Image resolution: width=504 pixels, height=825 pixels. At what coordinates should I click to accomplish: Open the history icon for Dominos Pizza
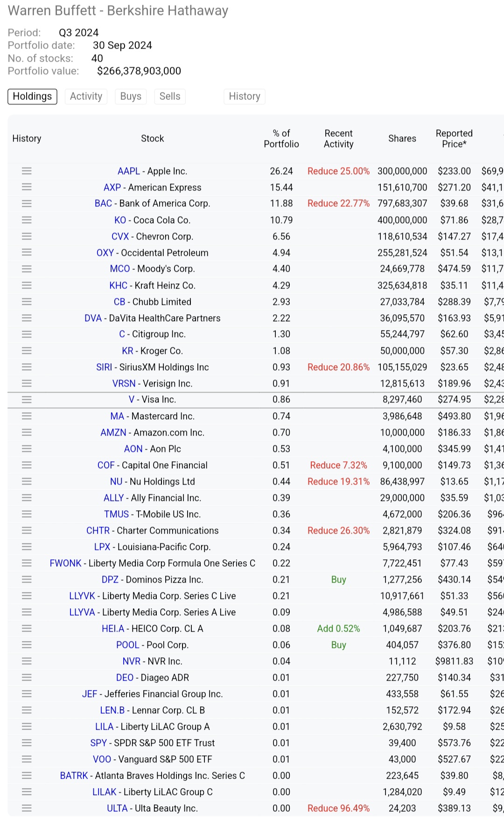(x=27, y=579)
